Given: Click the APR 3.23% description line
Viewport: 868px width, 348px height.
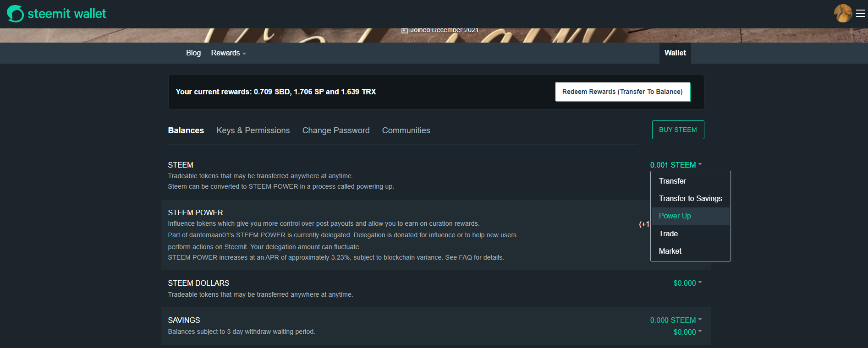Looking at the screenshot, I should [x=336, y=258].
